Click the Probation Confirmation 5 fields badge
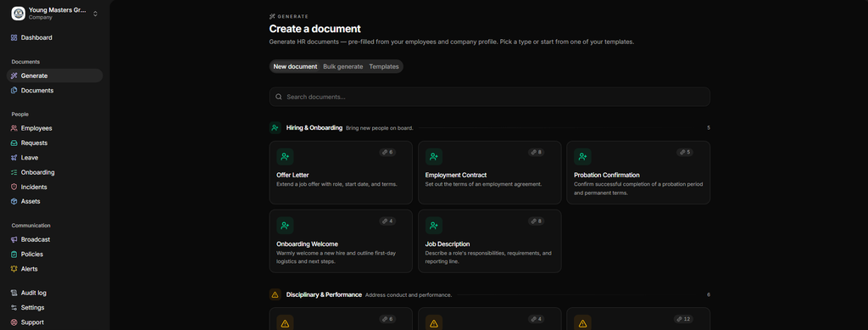868x330 pixels. pos(685,152)
